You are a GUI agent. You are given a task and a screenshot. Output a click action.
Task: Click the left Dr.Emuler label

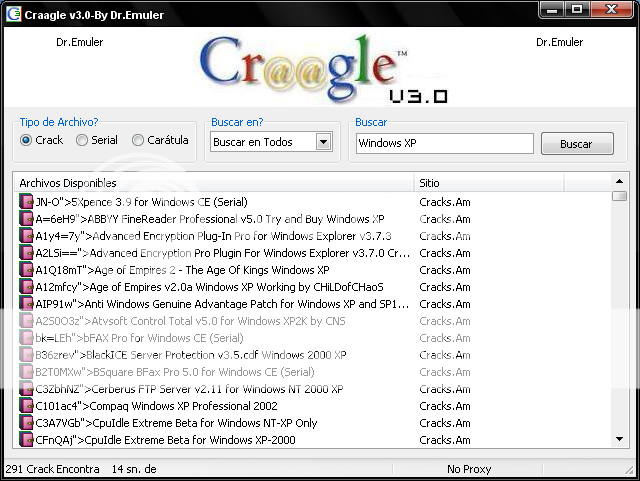tap(80, 42)
